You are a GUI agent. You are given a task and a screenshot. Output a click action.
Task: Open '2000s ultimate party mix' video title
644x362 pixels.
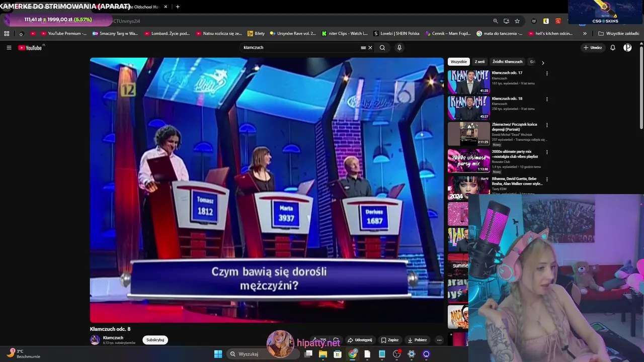tap(515, 154)
